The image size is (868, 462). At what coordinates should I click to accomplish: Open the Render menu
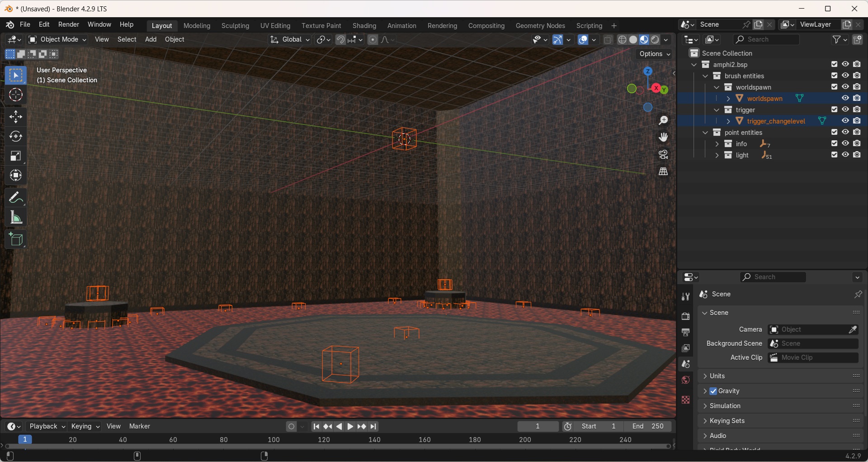(69, 25)
